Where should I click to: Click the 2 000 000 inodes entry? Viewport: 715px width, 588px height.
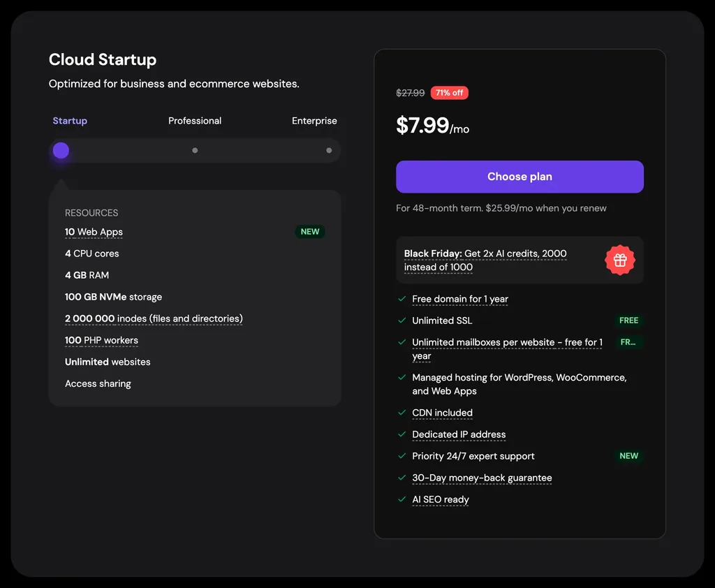tap(154, 318)
